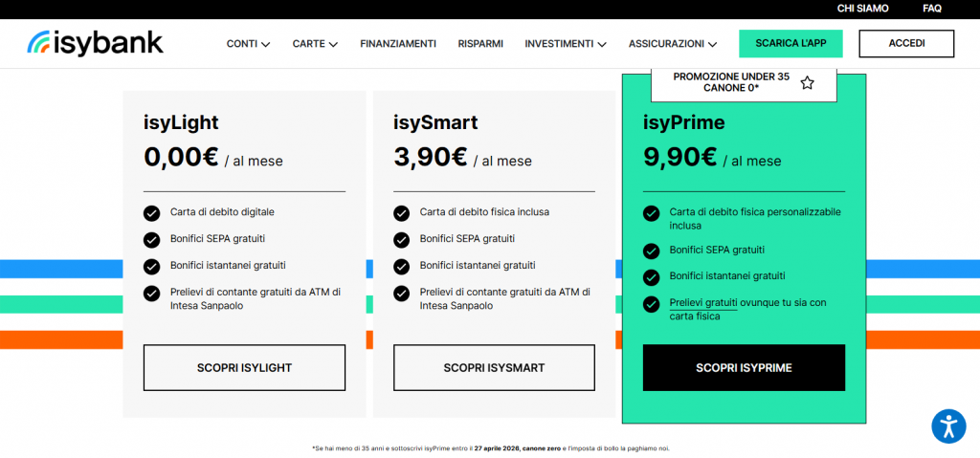Expand the Conti dropdown menu
This screenshot has width=980, height=458.
pos(248,44)
